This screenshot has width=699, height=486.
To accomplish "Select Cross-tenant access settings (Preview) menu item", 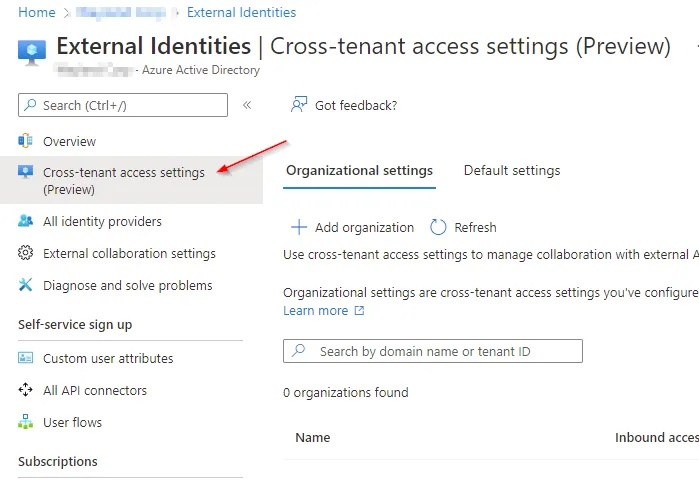I will pyautogui.click(x=131, y=180).
